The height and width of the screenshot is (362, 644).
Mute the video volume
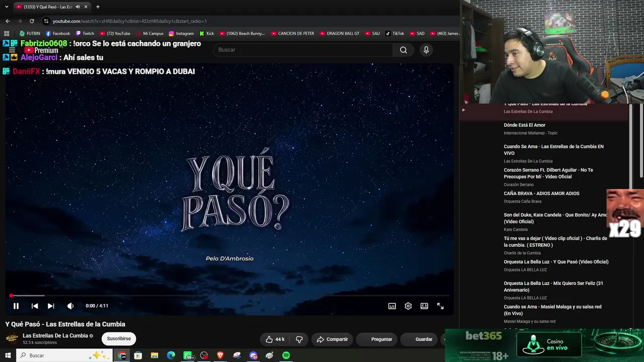[x=70, y=306]
